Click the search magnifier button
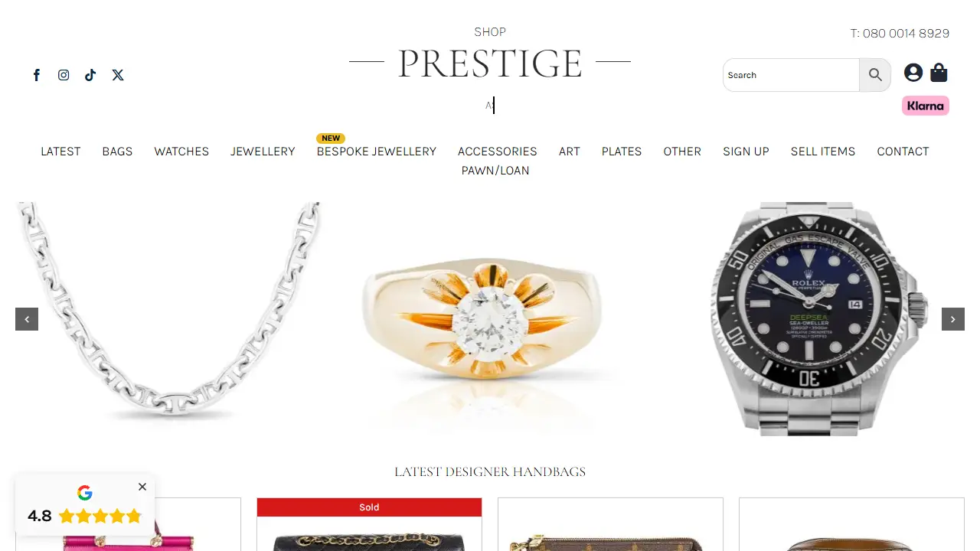The width and height of the screenshot is (980, 551). pos(875,75)
